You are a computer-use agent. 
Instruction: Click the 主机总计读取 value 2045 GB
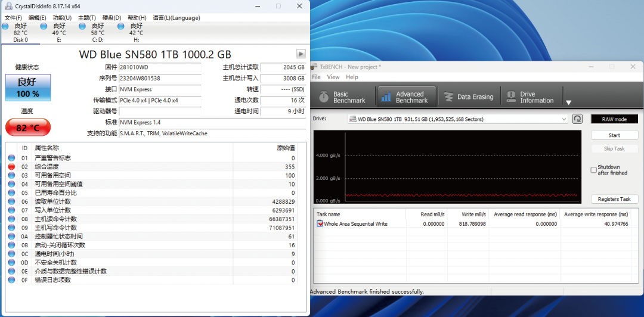tap(283, 67)
